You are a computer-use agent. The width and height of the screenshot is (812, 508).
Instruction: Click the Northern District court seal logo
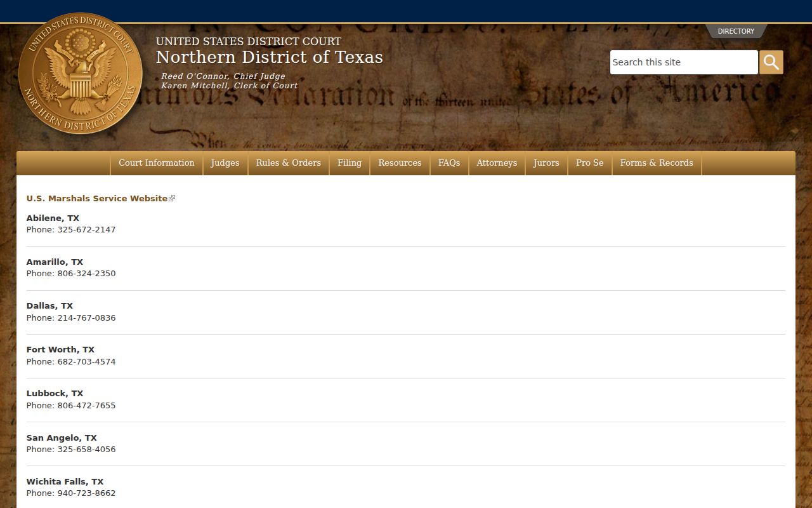coord(81,73)
